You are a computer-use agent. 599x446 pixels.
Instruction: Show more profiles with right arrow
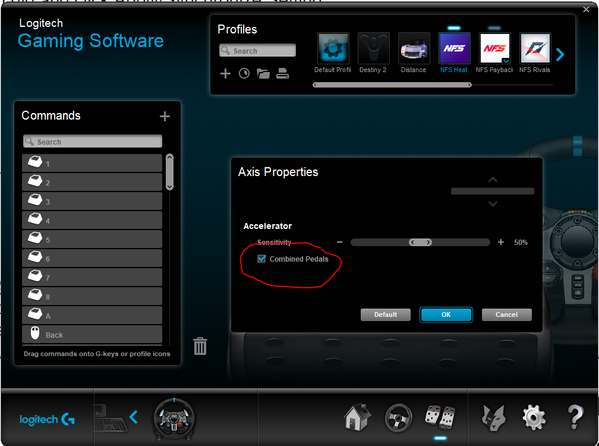[x=560, y=55]
